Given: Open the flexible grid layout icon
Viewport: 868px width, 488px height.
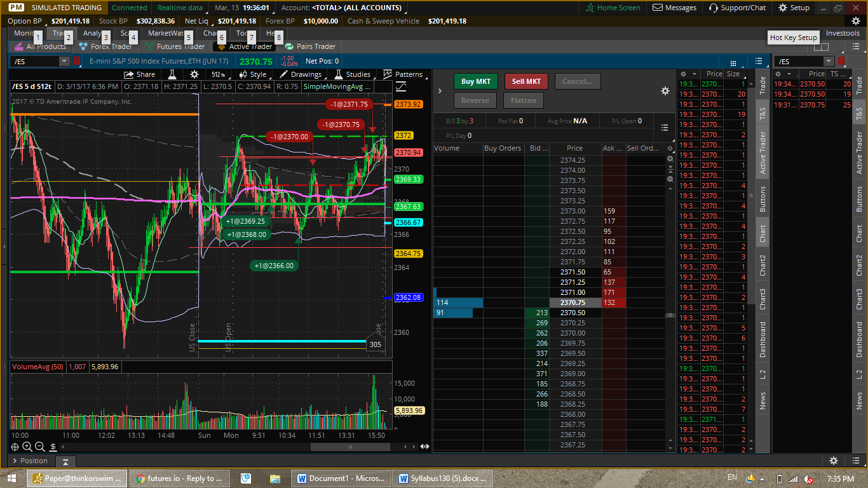Looking at the screenshot, I should pos(821,46).
